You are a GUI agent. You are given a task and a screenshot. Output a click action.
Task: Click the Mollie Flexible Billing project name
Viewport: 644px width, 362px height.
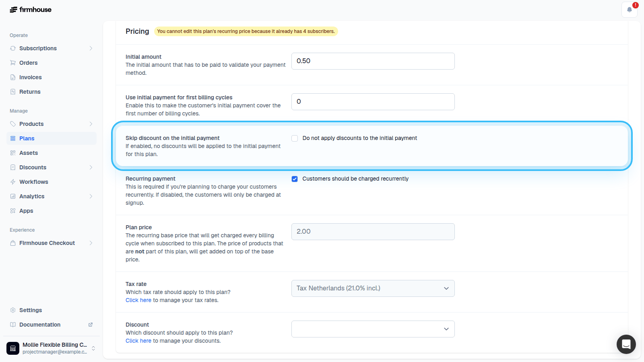[55, 345]
